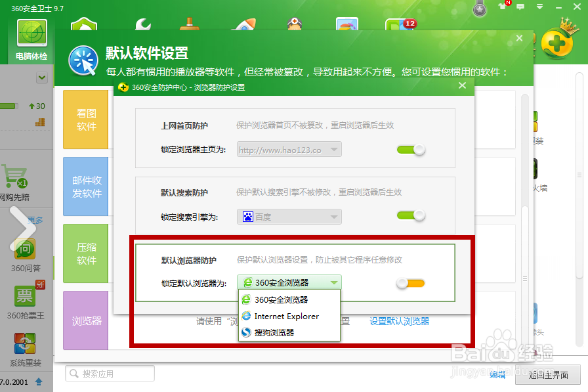The width and height of the screenshot is (588, 392).
Task: Open the locked homepage URL dropdown
Action: (289, 149)
